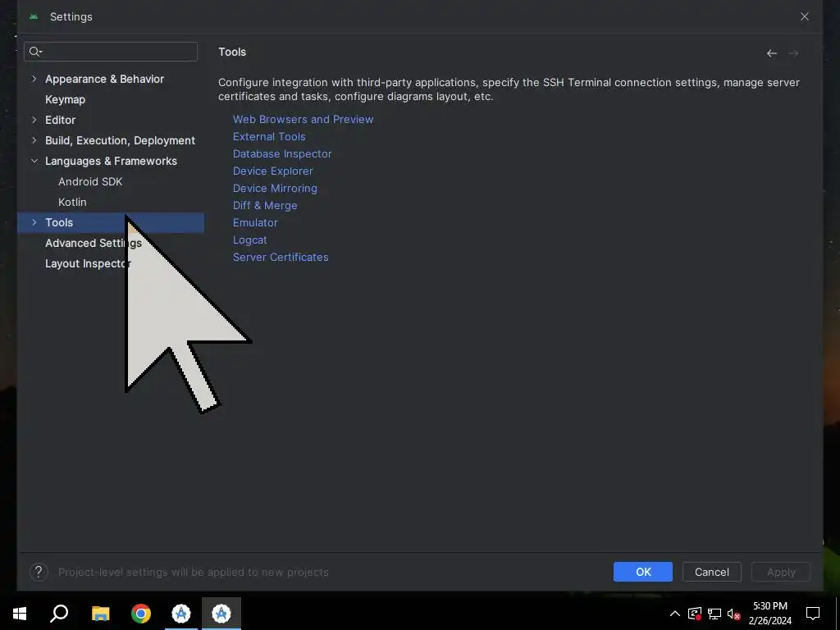The width and height of the screenshot is (840, 630).
Task: Go back with the left arrow
Action: (x=771, y=53)
